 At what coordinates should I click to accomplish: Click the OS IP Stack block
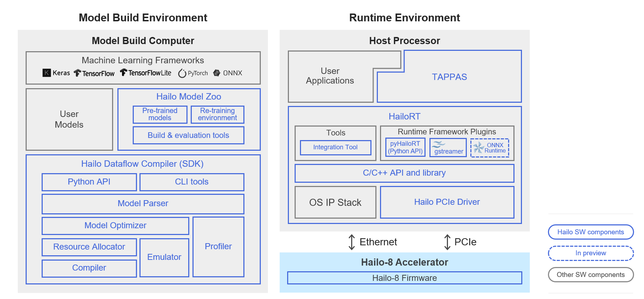tap(336, 203)
